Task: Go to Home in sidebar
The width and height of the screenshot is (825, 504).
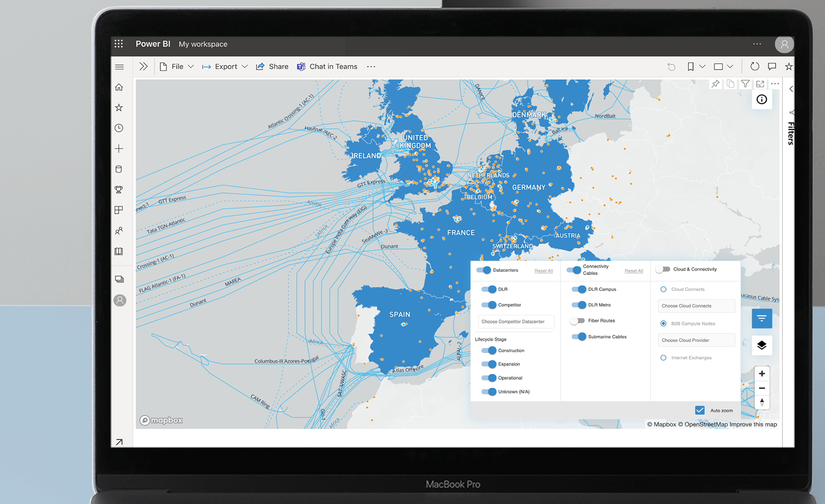Action: 119,87
